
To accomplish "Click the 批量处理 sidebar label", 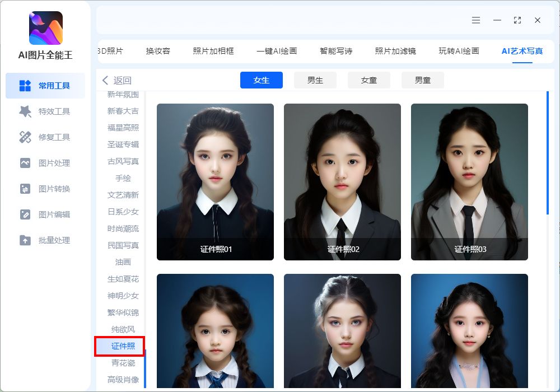I will [x=54, y=240].
